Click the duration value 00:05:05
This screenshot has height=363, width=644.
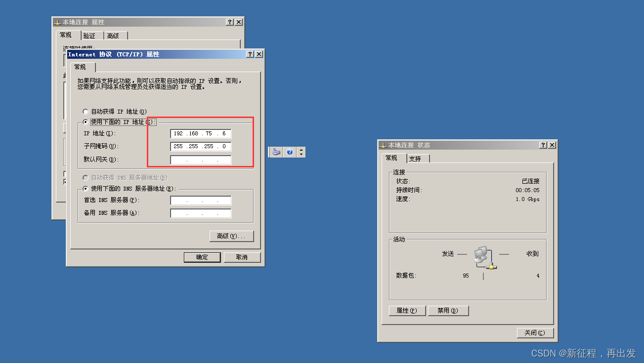pyautogui.click(x=528, y=190)
